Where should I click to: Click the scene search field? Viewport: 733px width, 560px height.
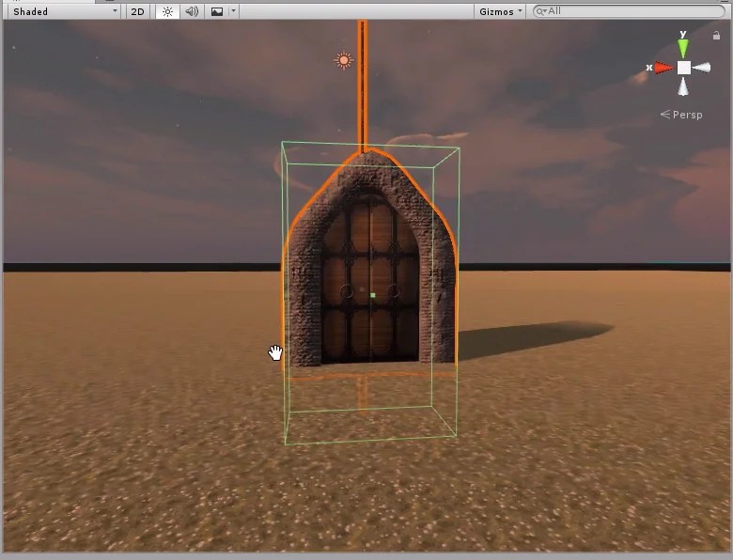click(x=629, y=11)
